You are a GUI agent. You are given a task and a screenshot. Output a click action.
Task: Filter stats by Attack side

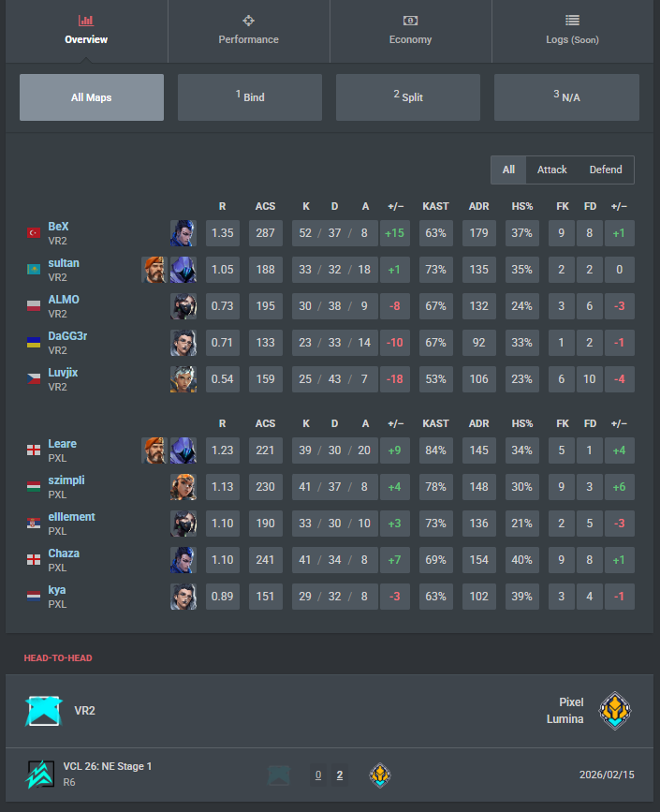(551, 170)
